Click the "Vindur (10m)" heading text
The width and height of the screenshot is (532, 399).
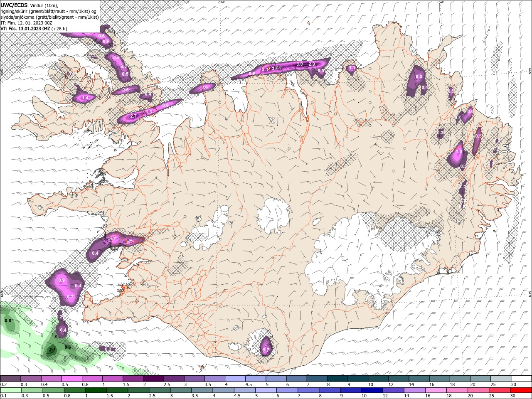pos(44,5)
